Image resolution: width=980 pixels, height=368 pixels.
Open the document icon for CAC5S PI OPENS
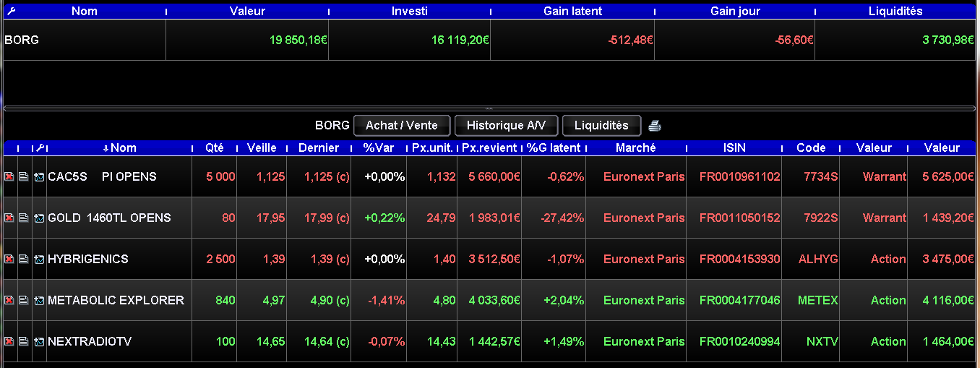coord(24,177)
